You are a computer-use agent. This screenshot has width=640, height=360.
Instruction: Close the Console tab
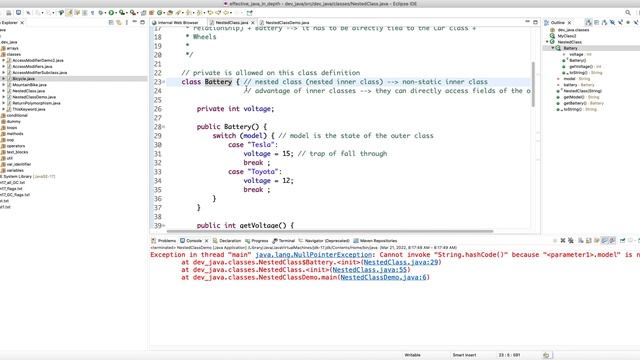[x=207, y=241]
